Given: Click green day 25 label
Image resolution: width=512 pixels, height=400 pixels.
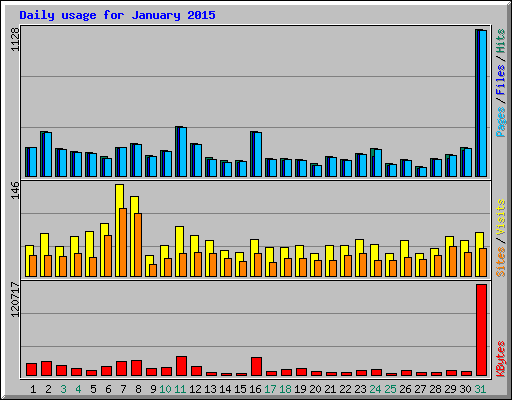Looking at the screenshot, I should coord(390,389).
